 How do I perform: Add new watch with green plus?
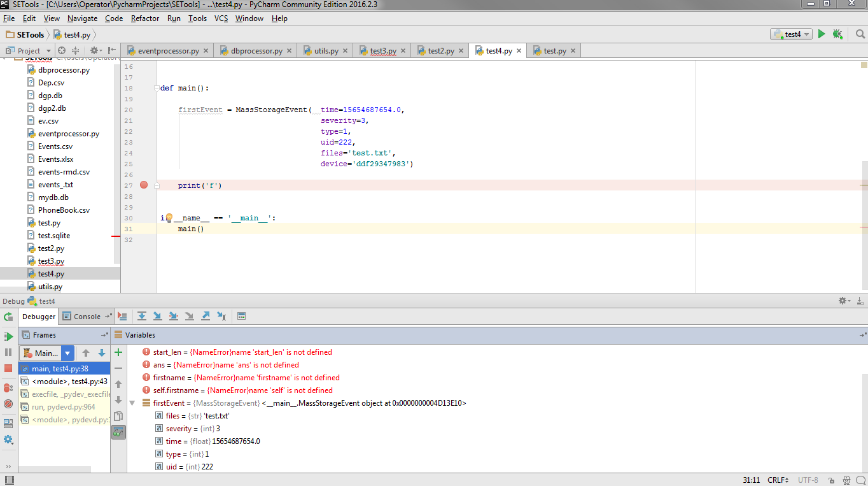pos(118,352)
